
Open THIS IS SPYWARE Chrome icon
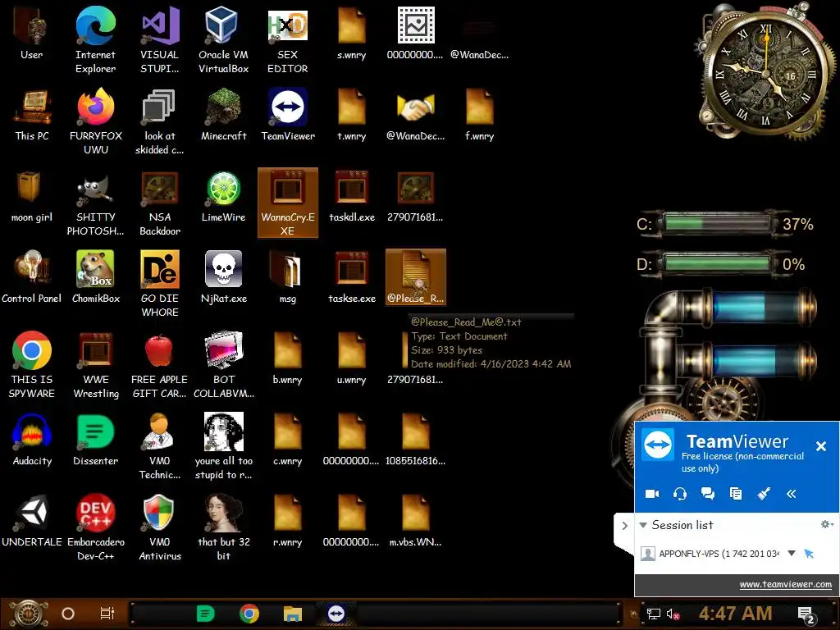pyautogui.click(x=32, y=365)
